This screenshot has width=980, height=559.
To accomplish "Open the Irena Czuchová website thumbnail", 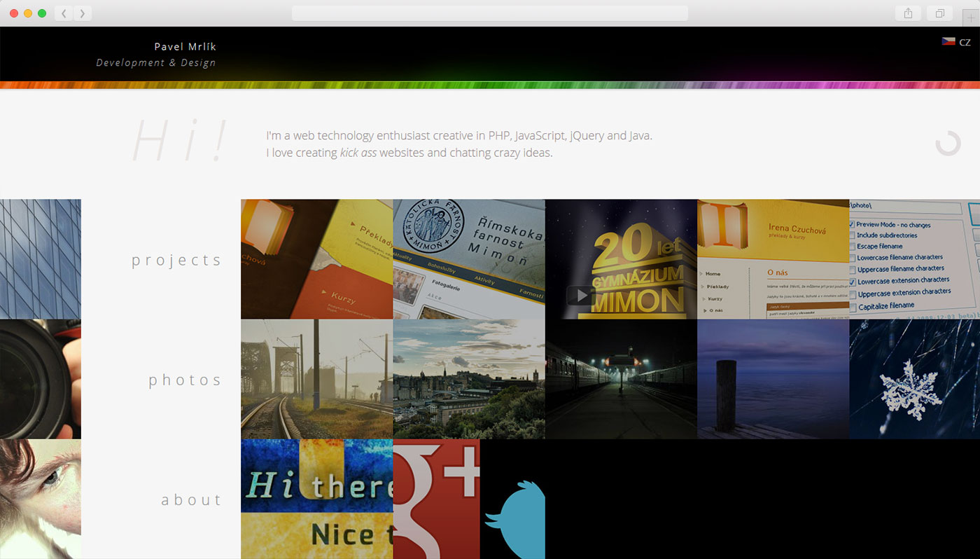I will click(773, 259).
